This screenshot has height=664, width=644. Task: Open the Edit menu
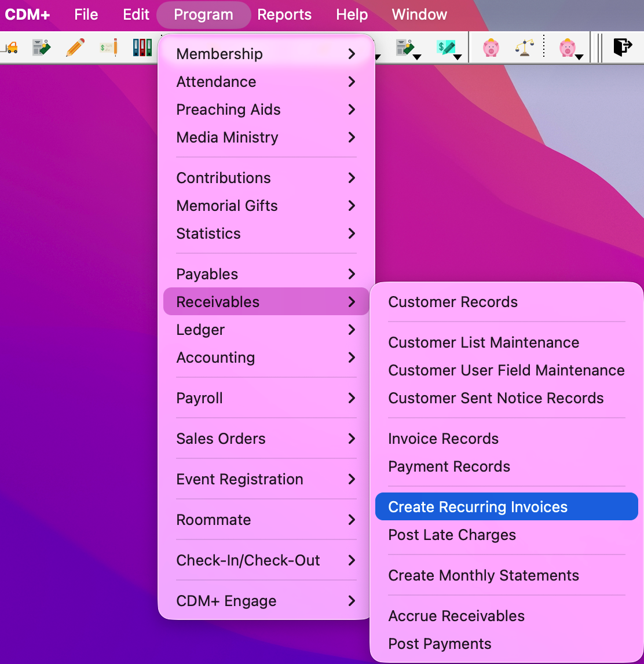click(136, 15)
